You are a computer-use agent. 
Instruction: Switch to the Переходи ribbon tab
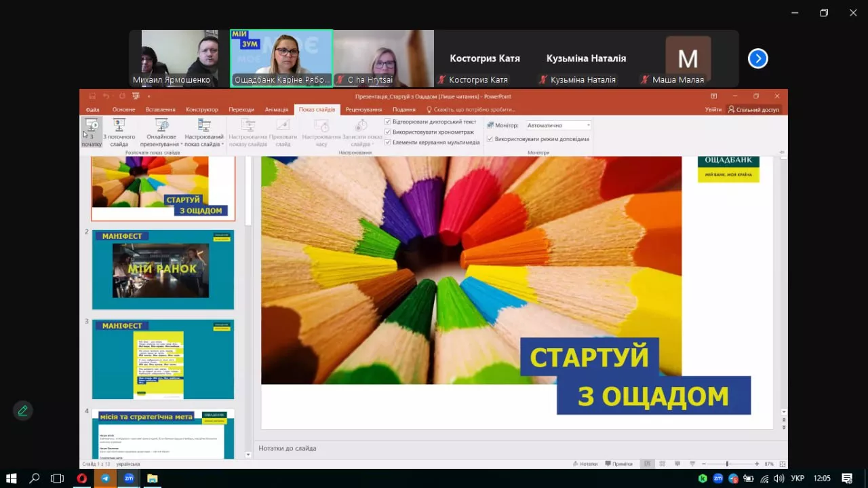(241, 109)
